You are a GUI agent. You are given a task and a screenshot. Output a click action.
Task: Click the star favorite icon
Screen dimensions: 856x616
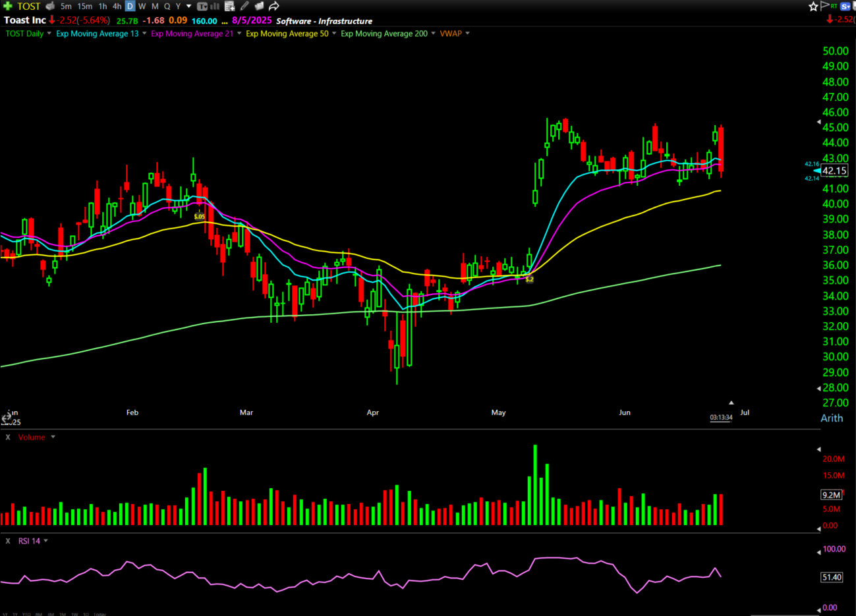click(814, 6)
